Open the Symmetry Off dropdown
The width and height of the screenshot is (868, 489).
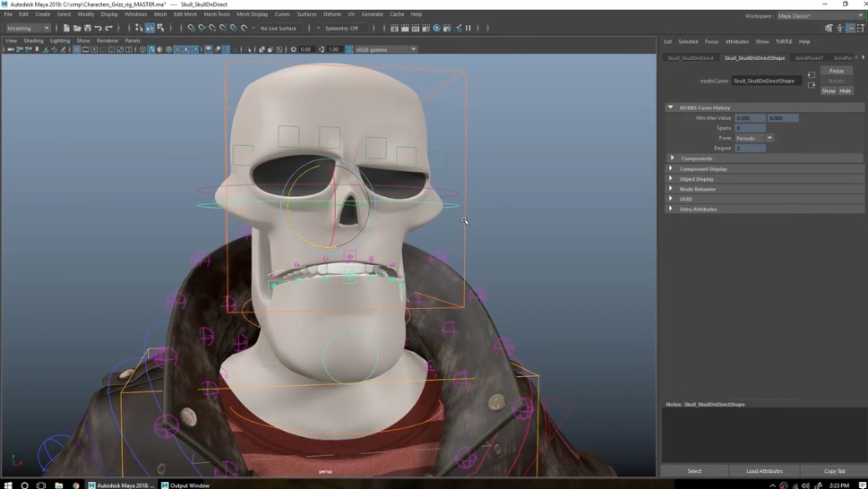click(x=344, y=28)
